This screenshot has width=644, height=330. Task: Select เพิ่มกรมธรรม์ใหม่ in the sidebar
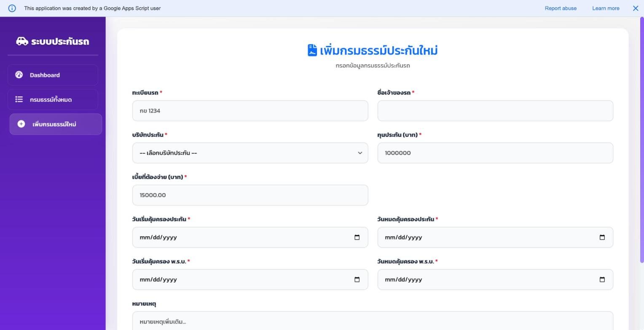pyautogui.click(x=56, y=124)
